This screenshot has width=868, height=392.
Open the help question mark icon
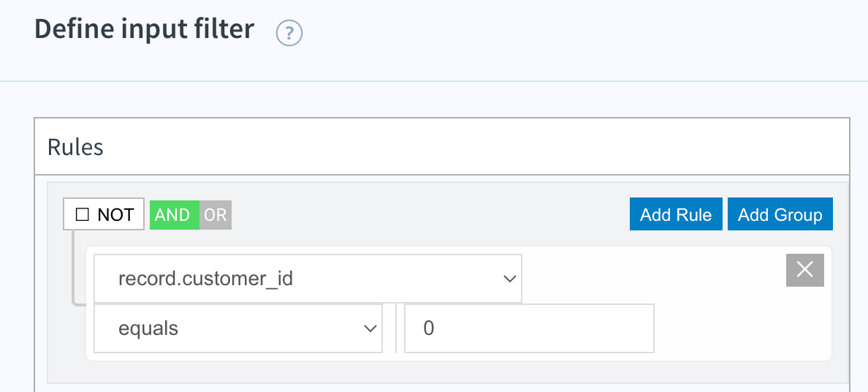(289, 34)
